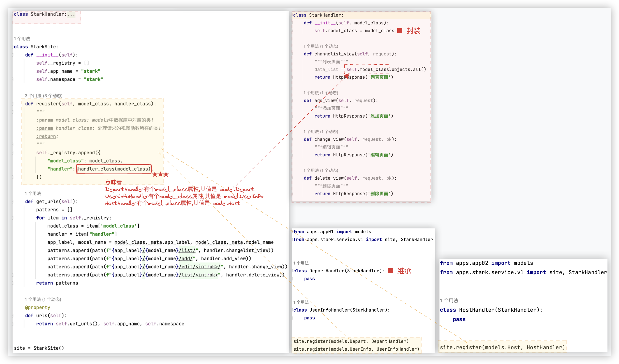
Task: Click site.register(models.Host, HostHandler) line
Action: point(502,347)
